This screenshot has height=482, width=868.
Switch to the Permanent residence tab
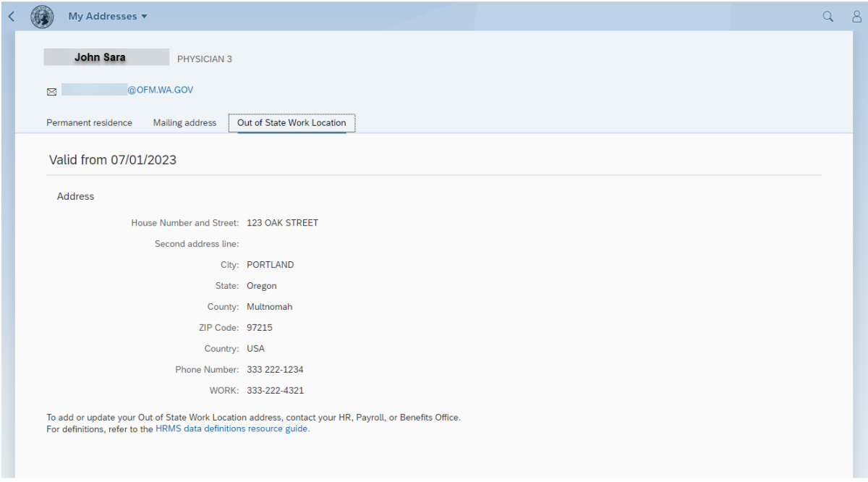(89, 123)
